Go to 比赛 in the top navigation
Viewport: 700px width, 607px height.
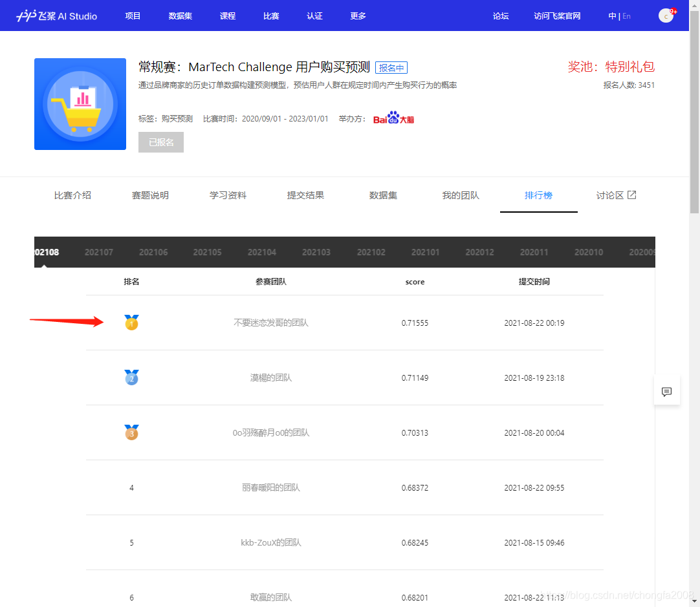271,16
